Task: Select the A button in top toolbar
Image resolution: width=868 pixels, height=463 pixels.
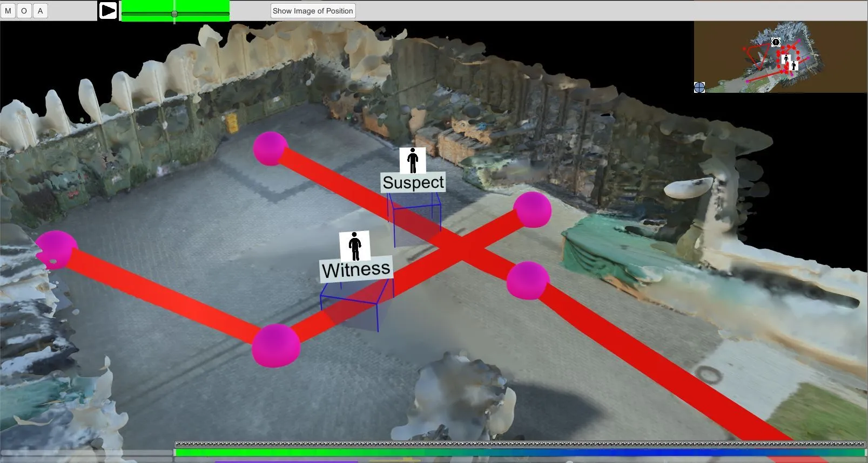Action: [x=40, y=11]
